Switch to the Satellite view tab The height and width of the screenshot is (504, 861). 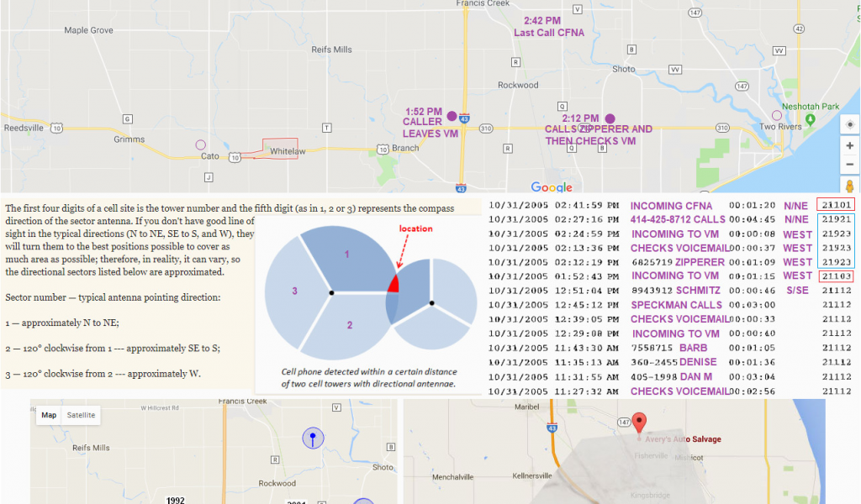[81, 415]
